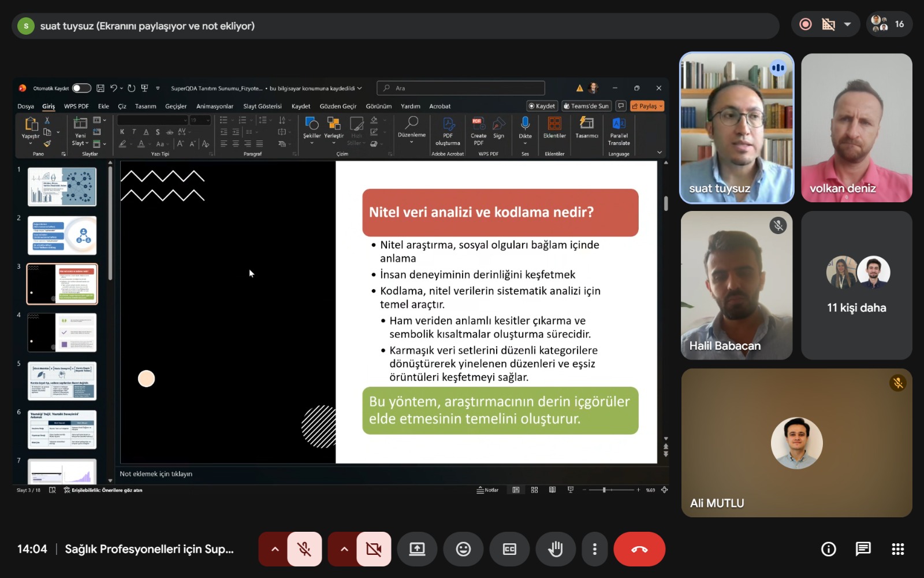
Task: Open Meet more options three dots
Action: [x=595, y=549]
